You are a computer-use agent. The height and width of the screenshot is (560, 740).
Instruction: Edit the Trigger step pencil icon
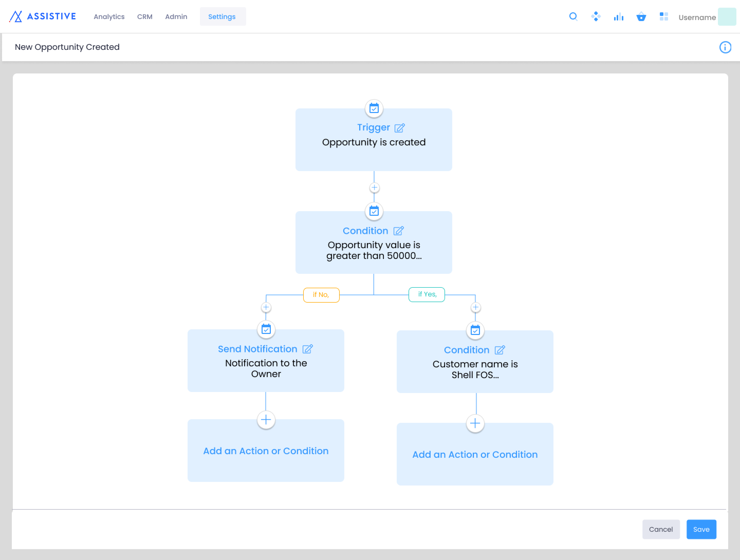coord(400,128)
